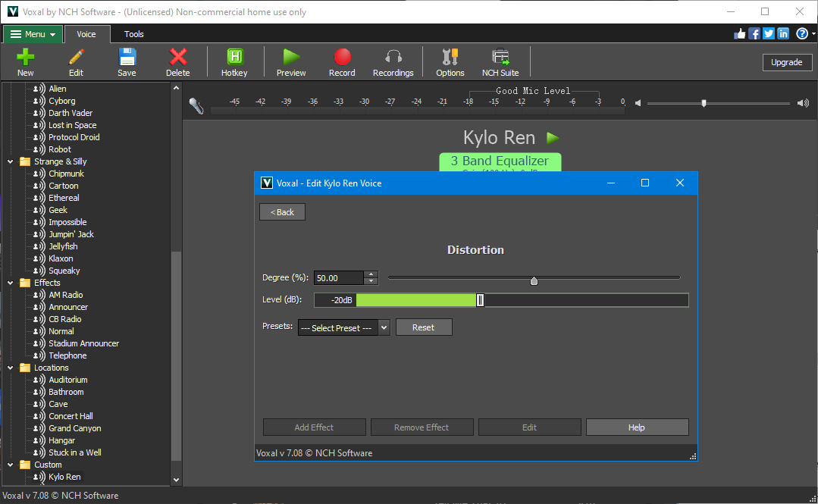
Task: Click voice list scrollbar down arrow
Action: [x=177, y=480]
